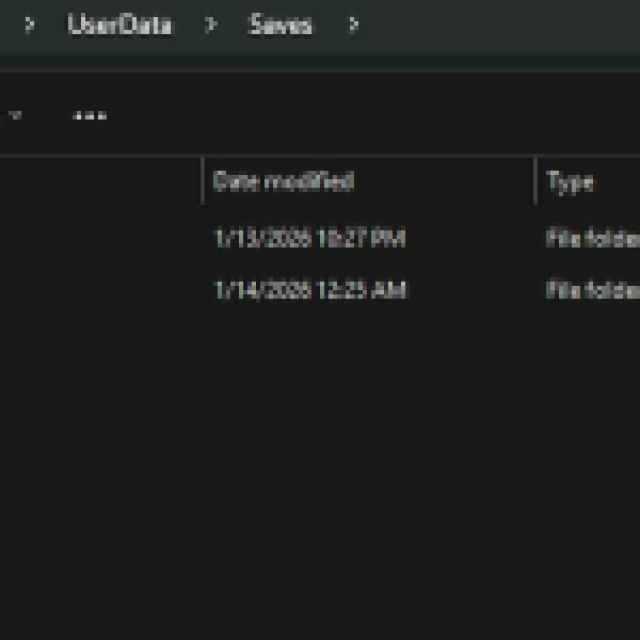Screen dimensions: 640x640
Task: Click the name cell of the 1/14/2026 row
Action: (x=100, y=291)
